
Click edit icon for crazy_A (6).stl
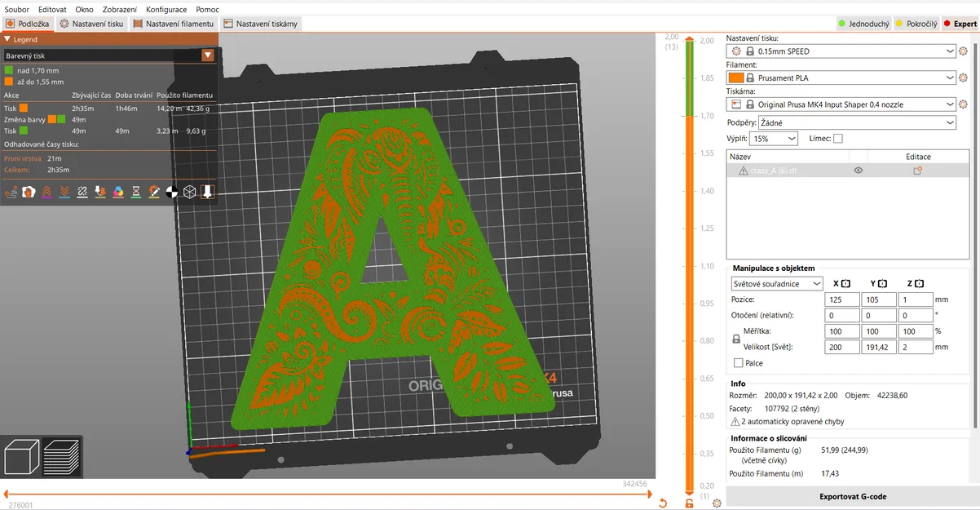pos(917,171)
